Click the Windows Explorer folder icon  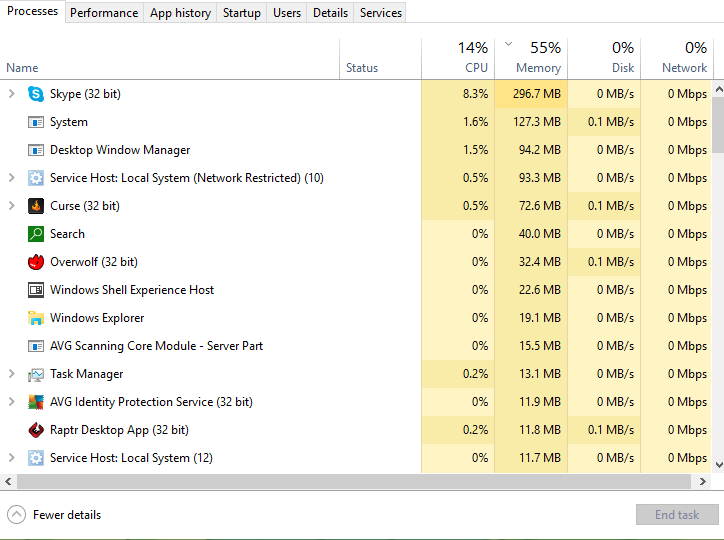pyautogui.click(x=36, y=318)
